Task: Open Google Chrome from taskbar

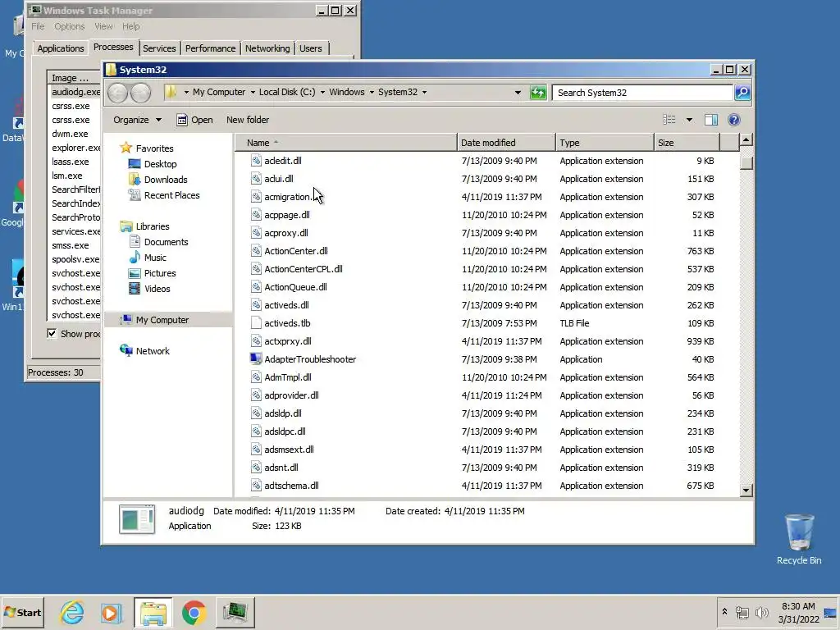Action: tap(194, 612)
